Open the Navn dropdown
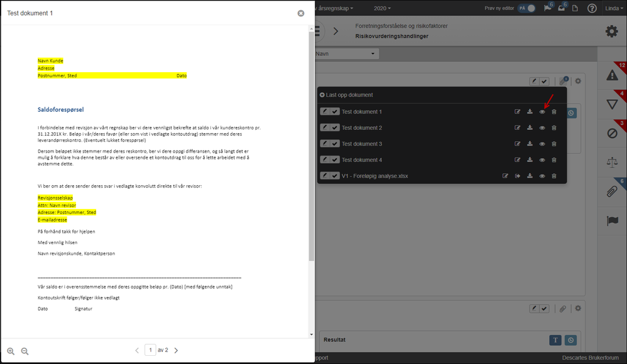Image resolution: width=627 pixels, height=364 pixels. tap(346, 53)
